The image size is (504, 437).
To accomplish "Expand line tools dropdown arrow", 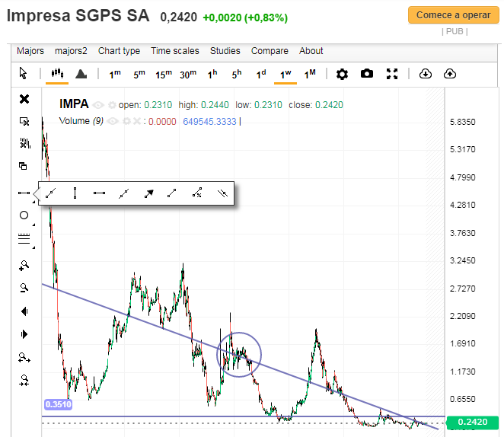I will pos(33,202).
